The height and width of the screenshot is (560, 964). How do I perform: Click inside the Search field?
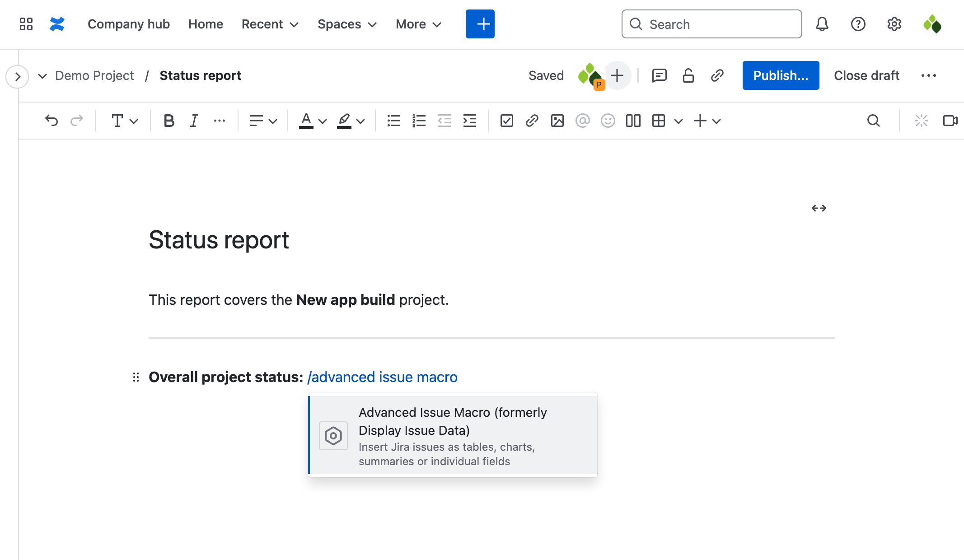711,24
